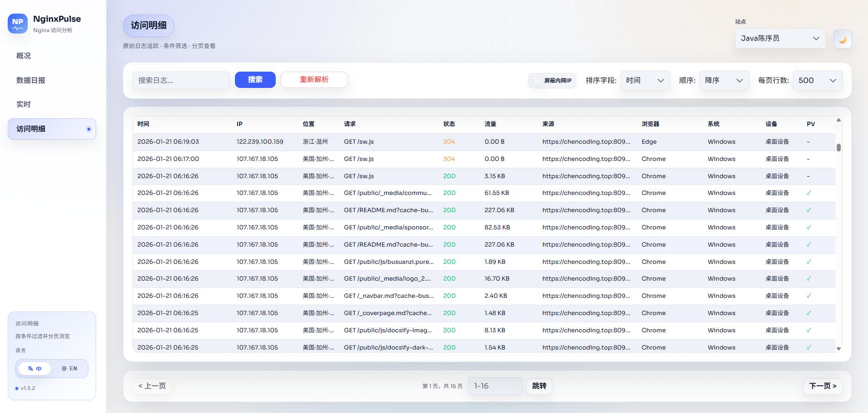This screenshot has height=413, width=868.
Task: Click the globe icon for EN language
Action: 64,369
